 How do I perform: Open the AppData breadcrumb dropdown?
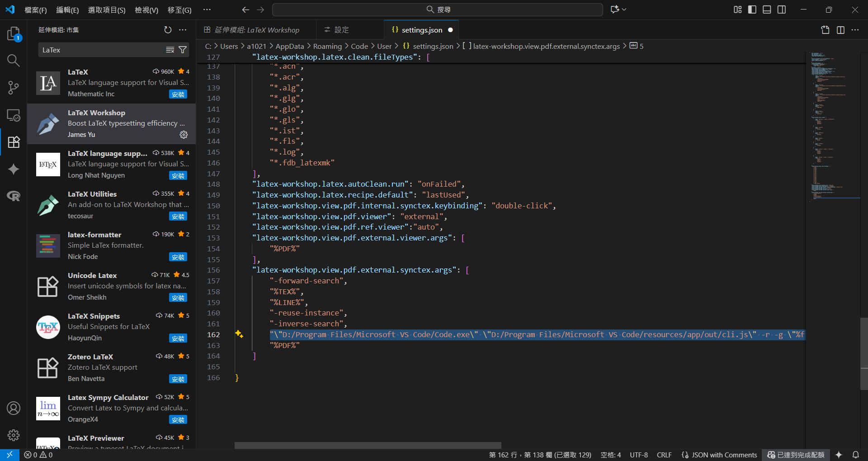click(290, 46)
